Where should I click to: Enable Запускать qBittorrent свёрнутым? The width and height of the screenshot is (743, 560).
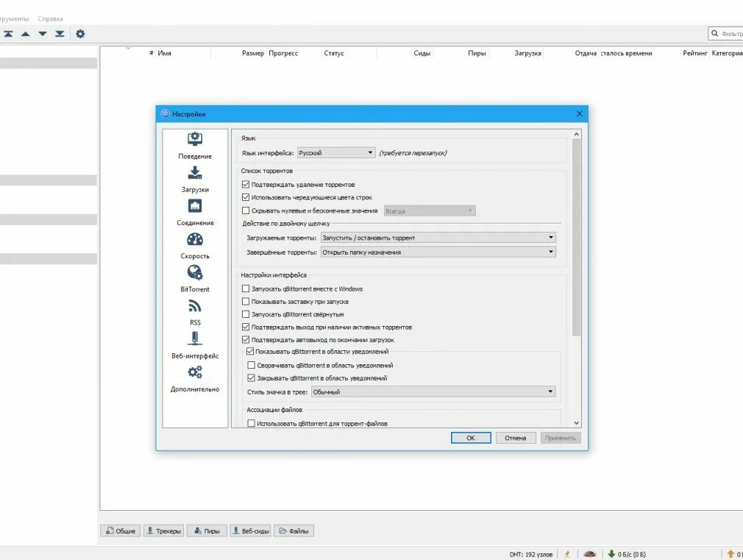[x=246, y=314]
